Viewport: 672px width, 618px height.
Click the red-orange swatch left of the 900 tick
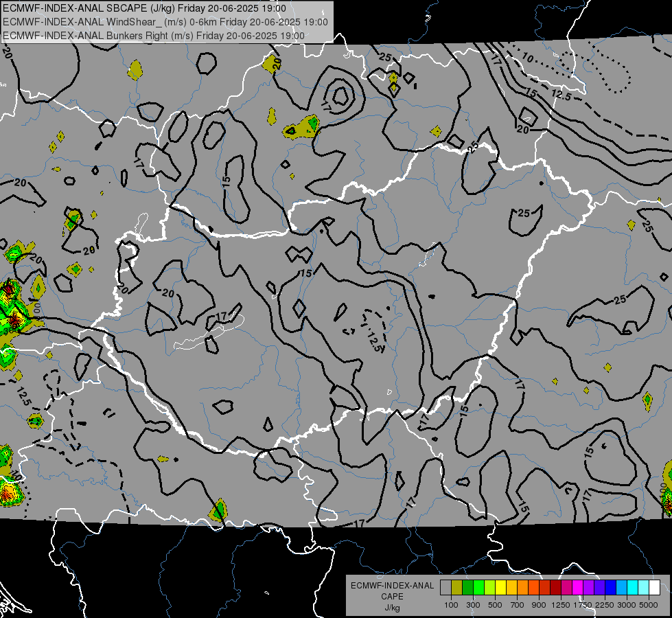pyautogui.click(x=533, y=588)
